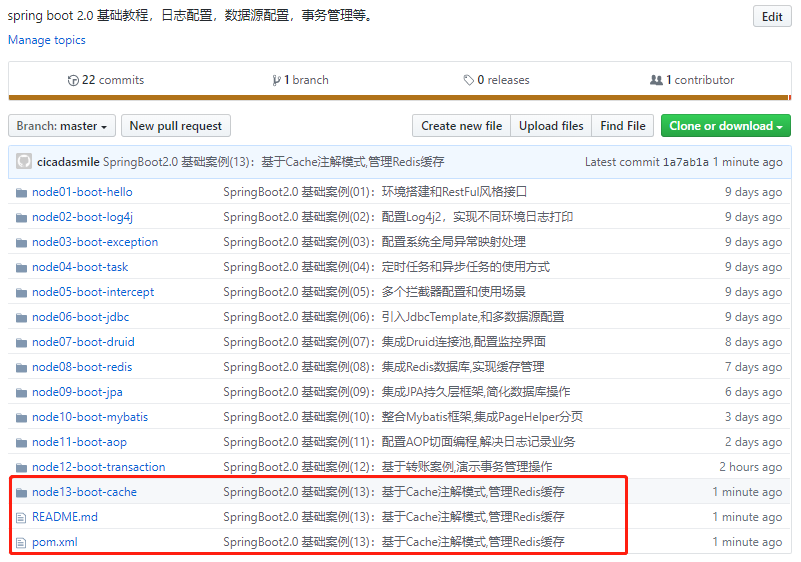Viewport: 801px width, 562px height.
Task: Open the node11-boot-aop folder
Action: [x=79, y=442]
